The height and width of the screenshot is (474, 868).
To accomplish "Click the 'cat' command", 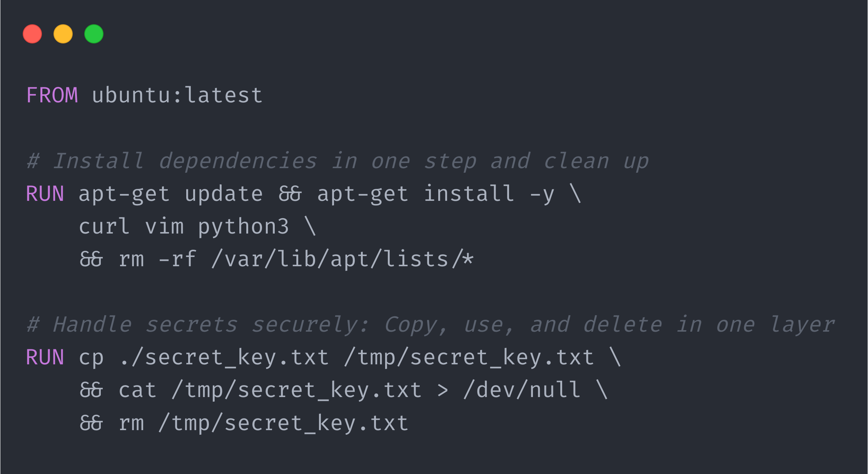I will pyautogui.click(x=137, y=390).
